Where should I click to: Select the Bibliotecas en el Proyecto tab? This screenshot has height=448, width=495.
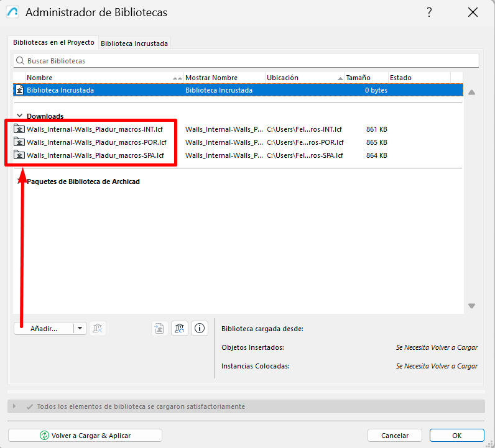coord(53,43)
